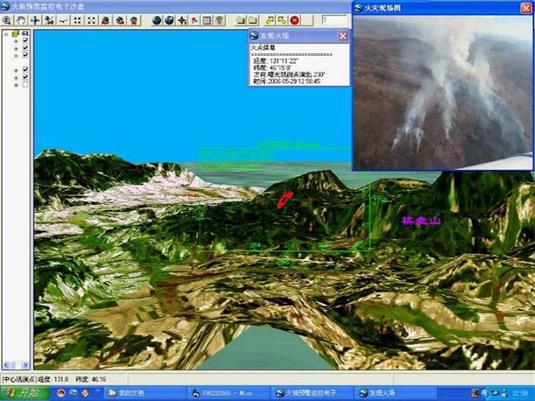Select the yellow upper-left arrow tool

[x=282, y=20]
